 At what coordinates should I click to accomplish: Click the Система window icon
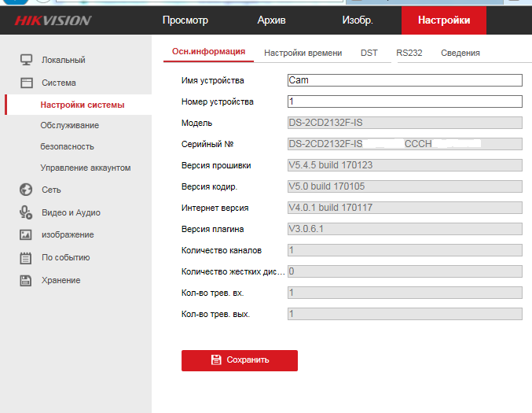[x=26, y=83]
